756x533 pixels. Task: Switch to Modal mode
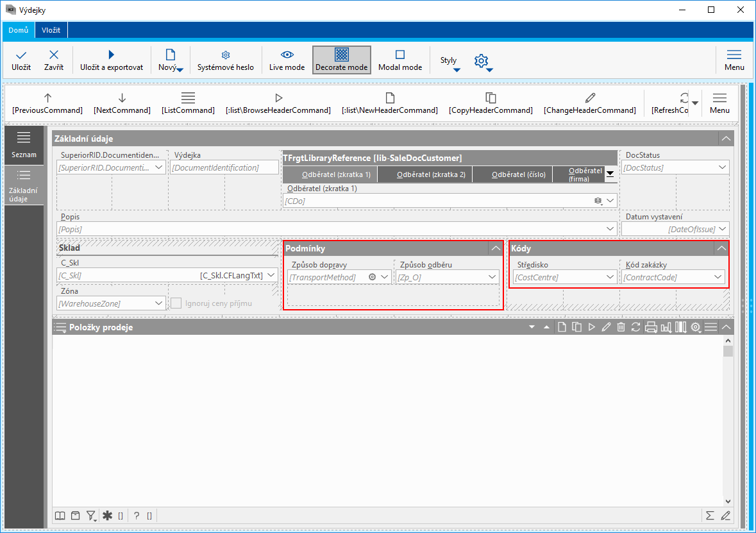399,60
